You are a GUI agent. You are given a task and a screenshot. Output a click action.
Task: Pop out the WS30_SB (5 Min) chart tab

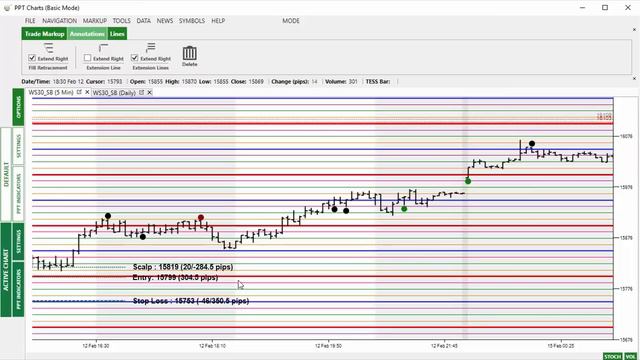click(x=79, y=92)
